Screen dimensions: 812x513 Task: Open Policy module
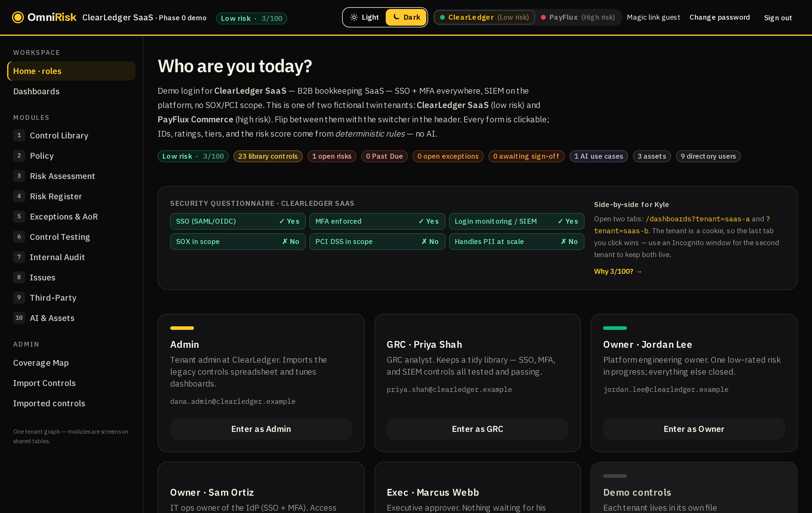(x=71, y=156)
